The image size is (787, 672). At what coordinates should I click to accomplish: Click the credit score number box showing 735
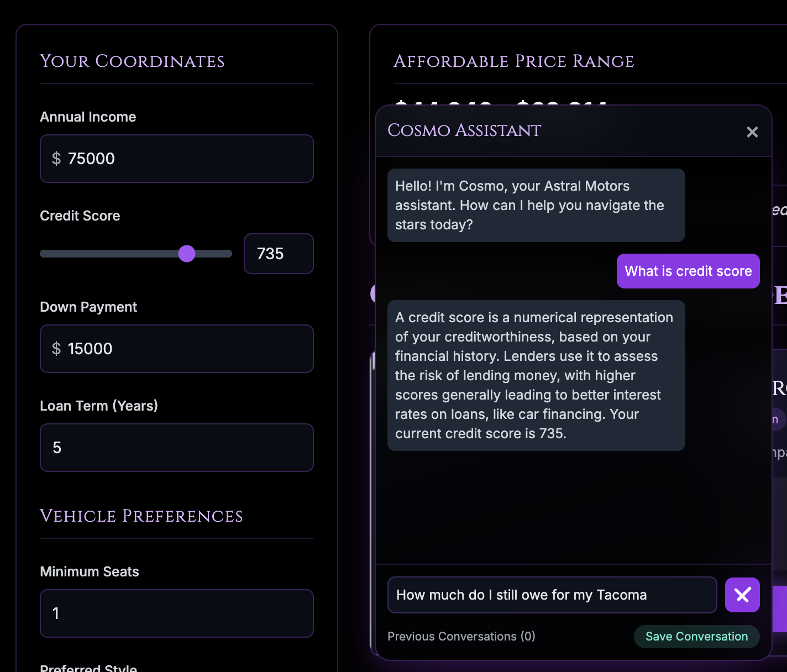tap(278, 254)
